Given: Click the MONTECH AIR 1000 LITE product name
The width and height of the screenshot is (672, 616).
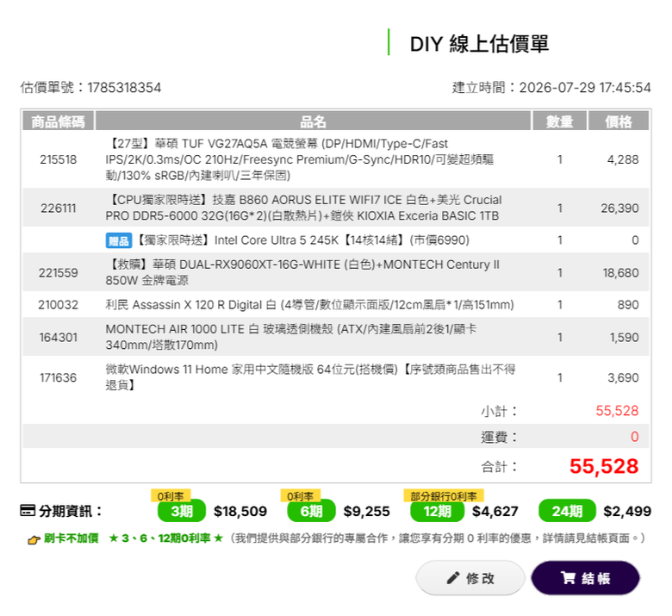Looking at the screenshot, I should pyautogui.click(x=291, y=337).
